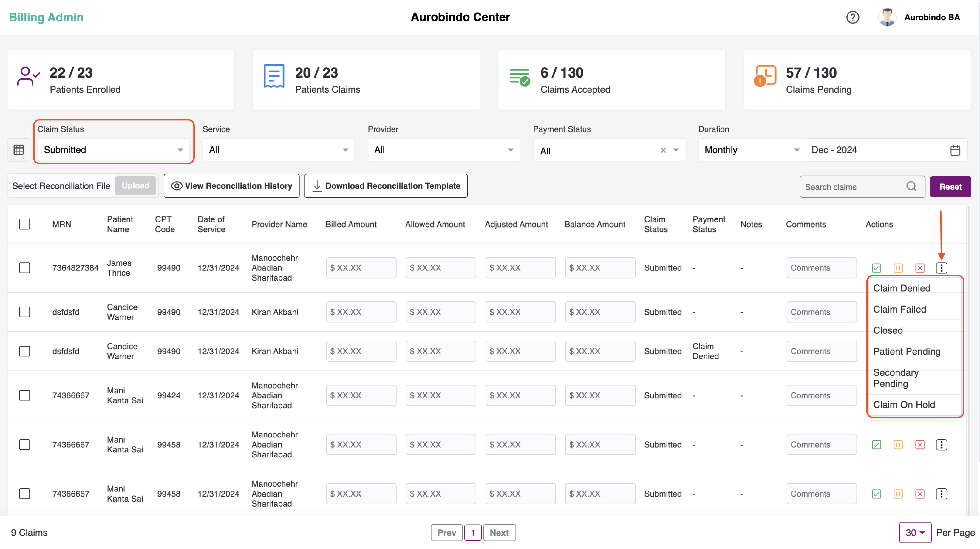
Task: Open calendar icon in Duration date field
Action: [x=955, y=150]
